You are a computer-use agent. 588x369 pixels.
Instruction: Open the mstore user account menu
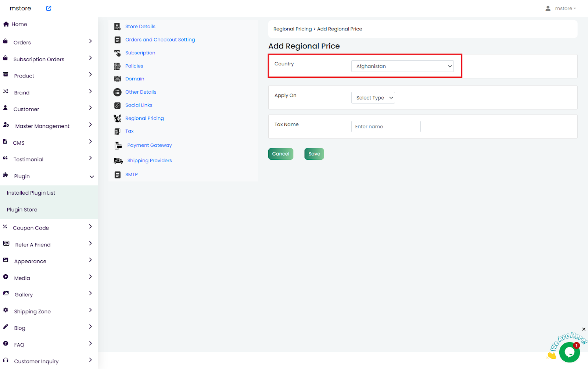click(x=561, y=8)
